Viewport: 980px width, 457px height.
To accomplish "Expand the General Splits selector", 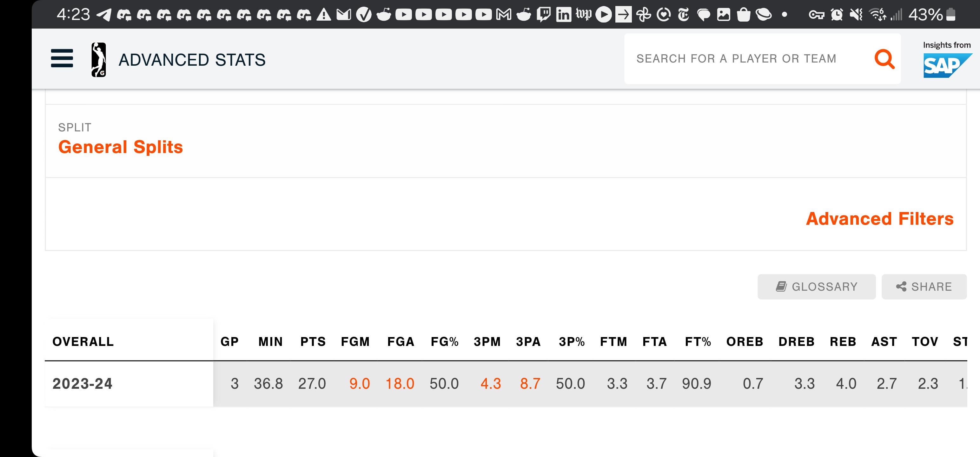I will pyautogui.click(x=120, y=147).
